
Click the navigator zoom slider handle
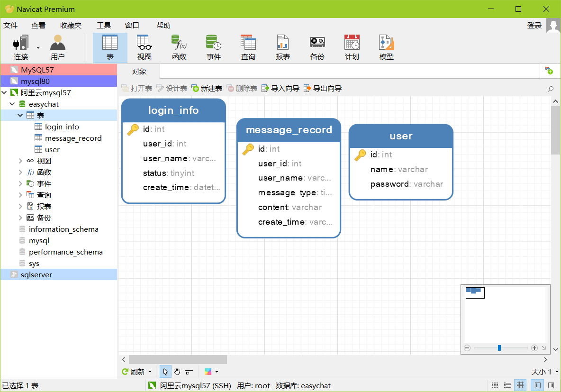pyautogui.click(x=499, y=348)
